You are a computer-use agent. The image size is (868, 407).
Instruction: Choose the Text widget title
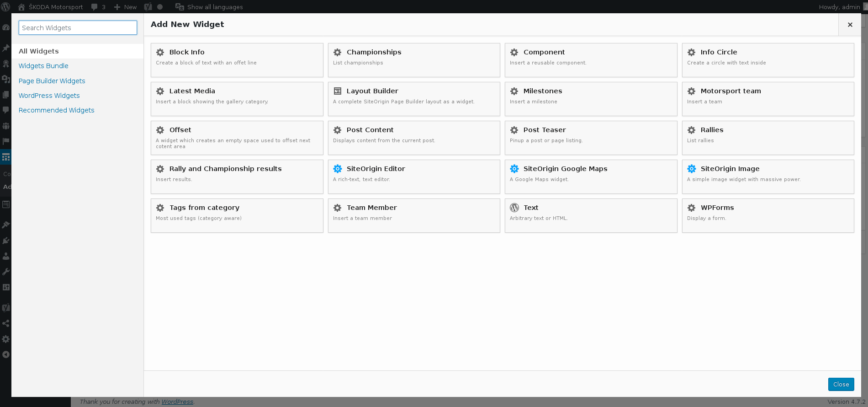click(531, 208)
